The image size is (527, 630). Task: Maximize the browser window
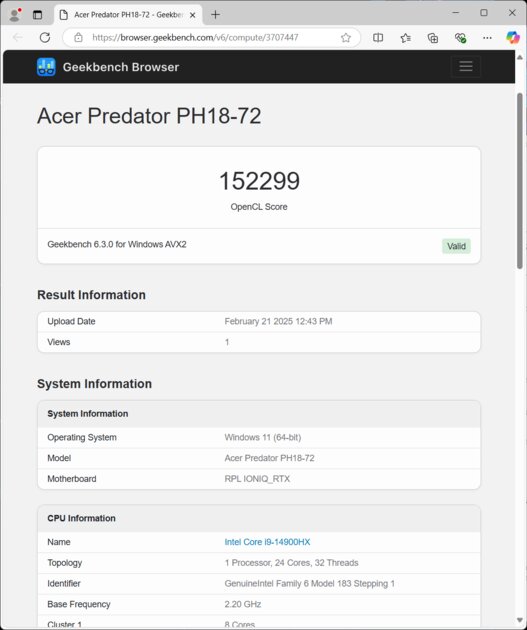tap(484, 13)
